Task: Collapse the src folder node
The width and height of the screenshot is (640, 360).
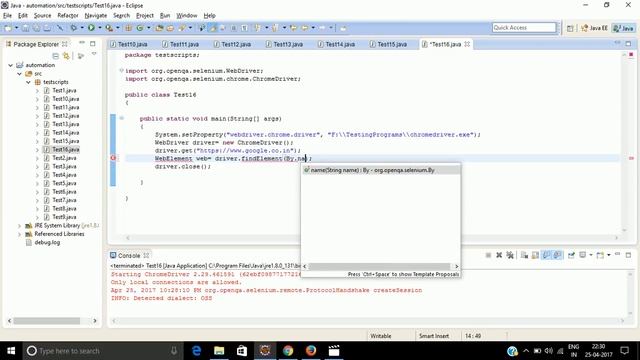Action: (19, 74)
